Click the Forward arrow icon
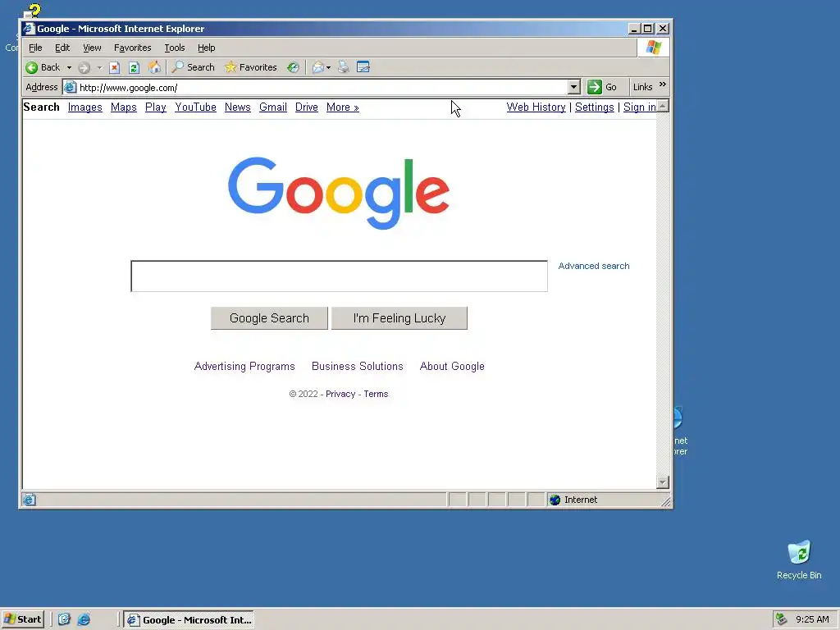 click(x=84, y=67)
